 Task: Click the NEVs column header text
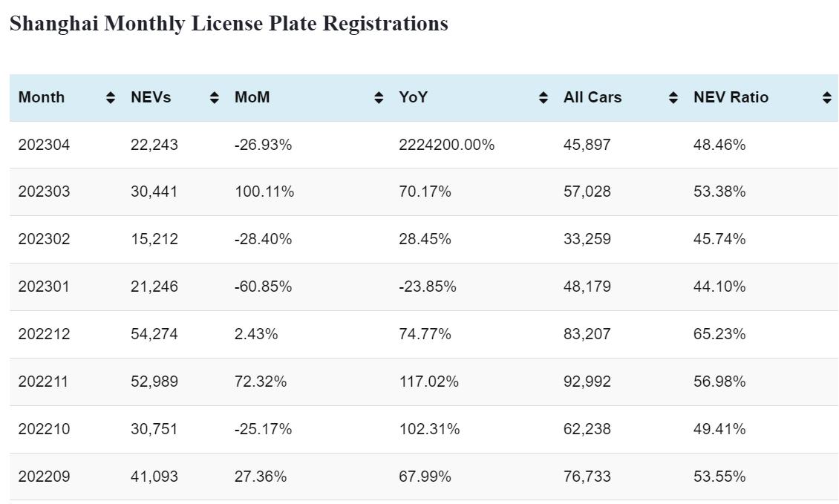pos(151,97)
